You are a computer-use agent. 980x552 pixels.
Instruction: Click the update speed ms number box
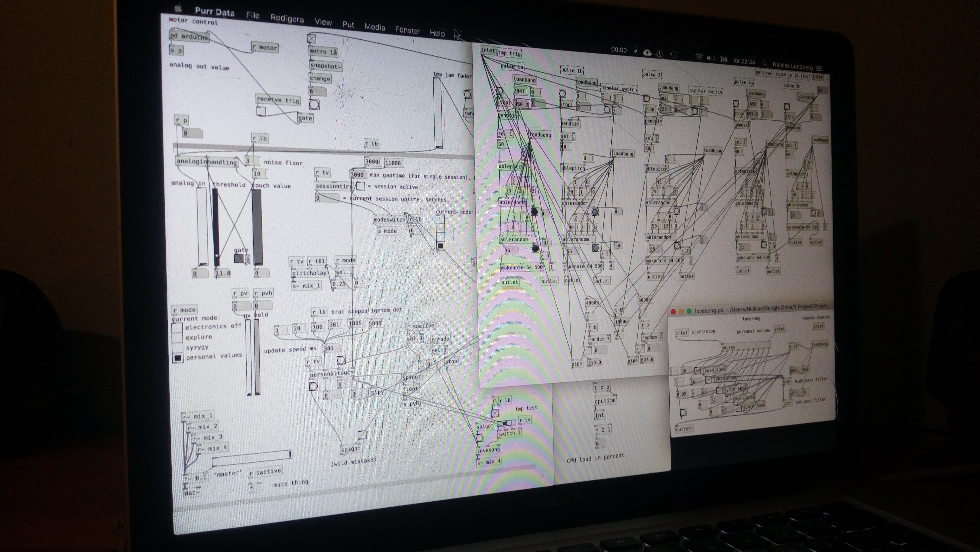pos(331,348)
